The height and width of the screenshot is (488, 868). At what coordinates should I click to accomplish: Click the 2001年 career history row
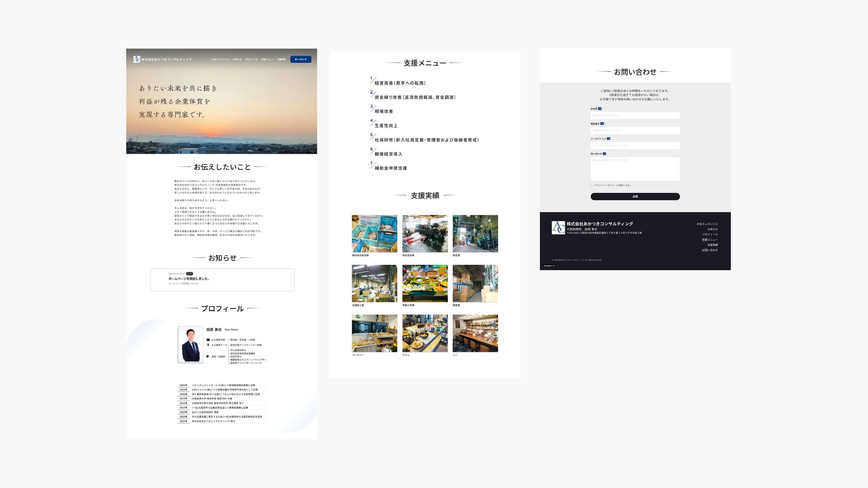click(x=222, y=385)
